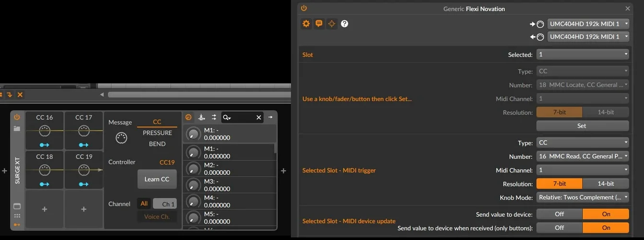Select the BEND message type
The width and height of the screenshot is (644, 240).
[157, 144]
